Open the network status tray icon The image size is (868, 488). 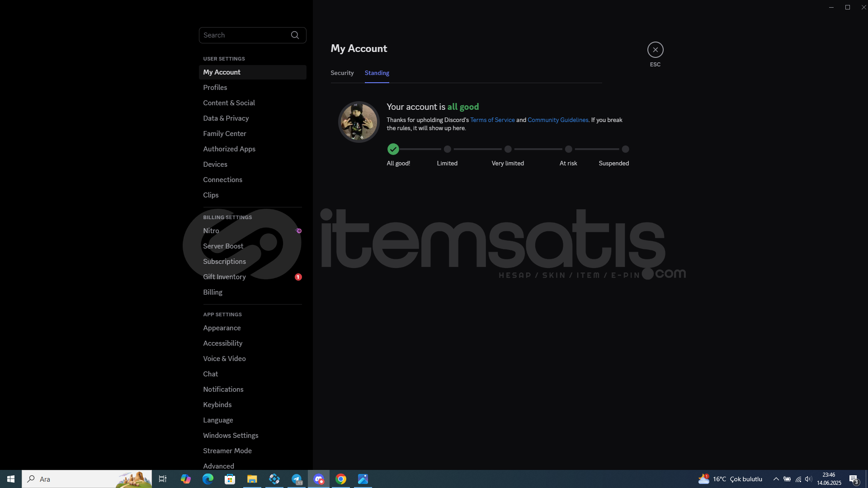pos(798,479)
